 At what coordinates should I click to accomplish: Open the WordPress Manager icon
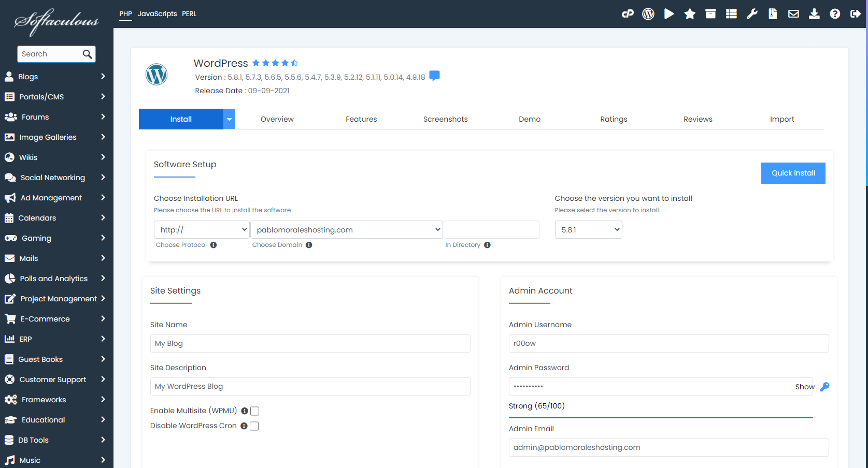(648, 13)
